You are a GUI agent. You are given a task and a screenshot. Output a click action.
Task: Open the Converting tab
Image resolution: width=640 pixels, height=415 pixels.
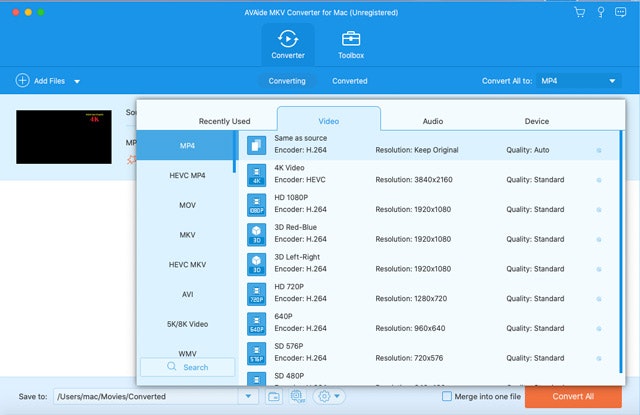click(287, 81)
